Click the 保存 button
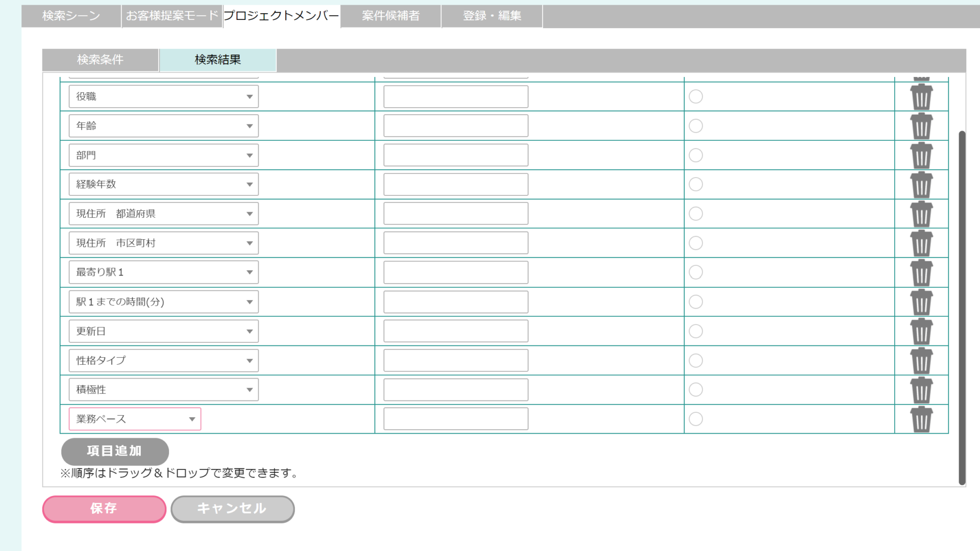 (104, 509)
